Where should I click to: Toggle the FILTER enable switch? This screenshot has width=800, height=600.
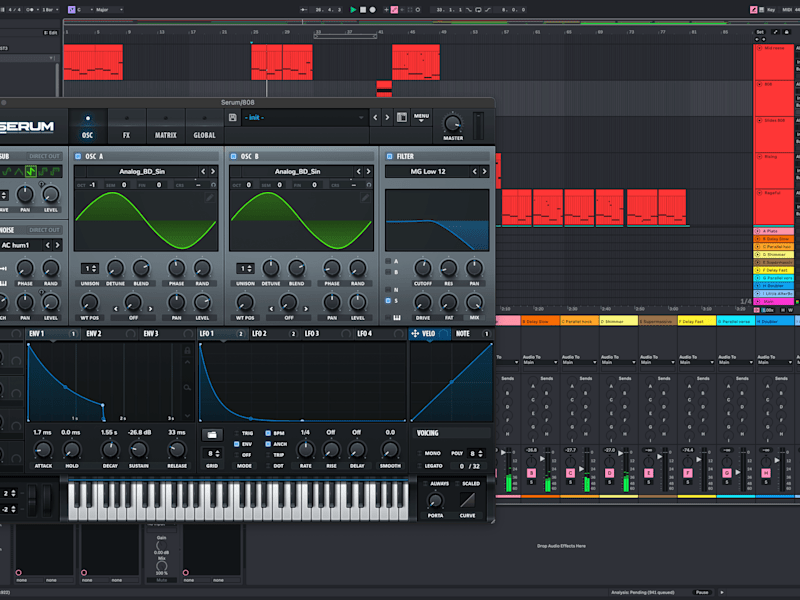point(389,156)
